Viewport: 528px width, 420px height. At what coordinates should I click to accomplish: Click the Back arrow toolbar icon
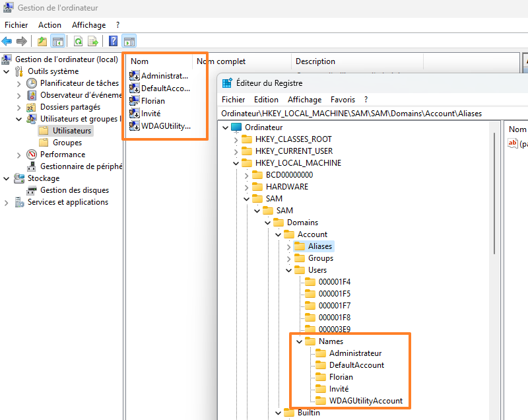(7, 41)
